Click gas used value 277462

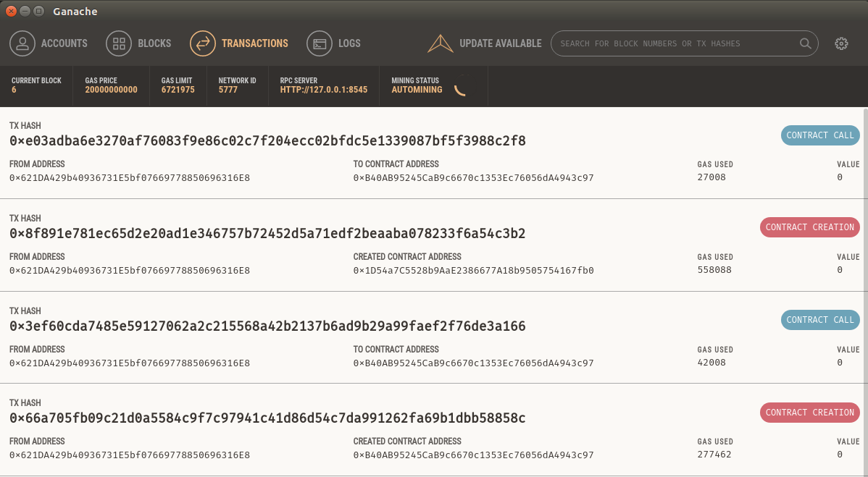[x=714, y=455]
